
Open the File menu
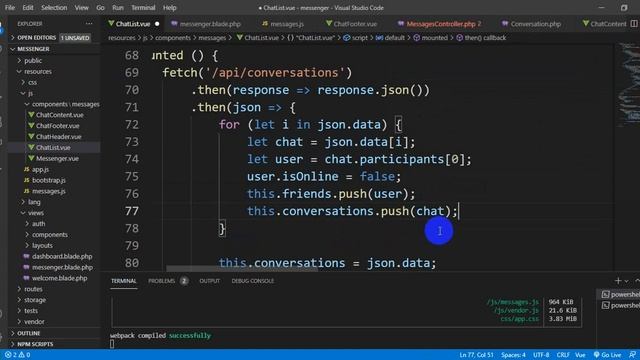coord(10,8)
